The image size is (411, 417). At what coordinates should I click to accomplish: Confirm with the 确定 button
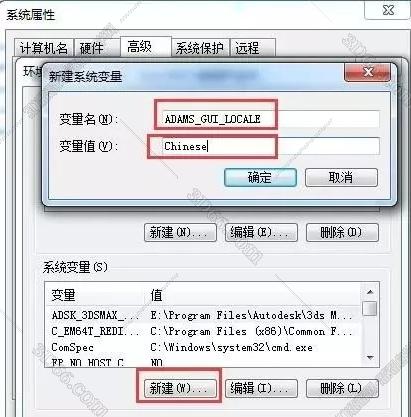tap(260, 177)
